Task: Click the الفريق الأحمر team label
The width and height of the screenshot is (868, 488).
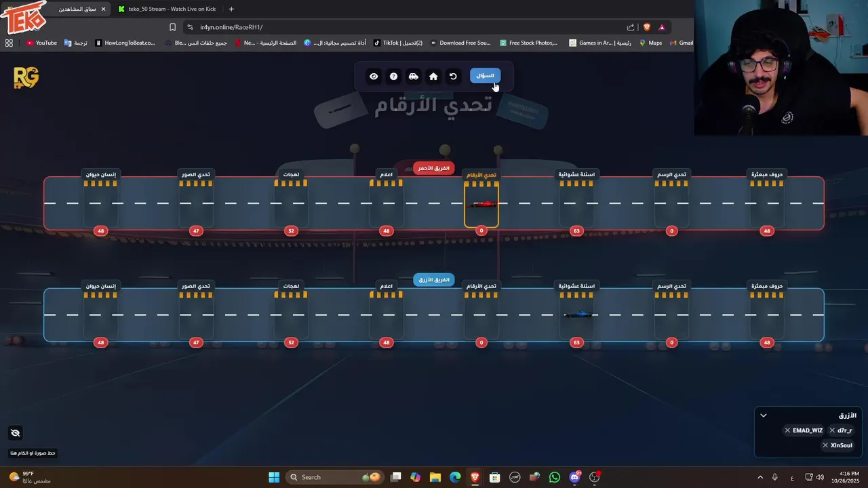Action: tap(434, 168)
